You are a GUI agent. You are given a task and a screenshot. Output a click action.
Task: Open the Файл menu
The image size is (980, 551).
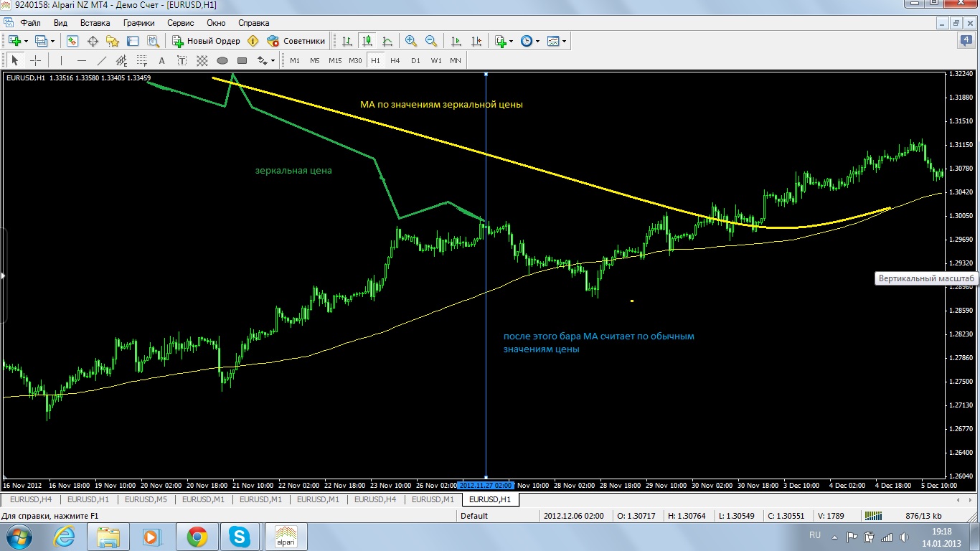[30, 22]
